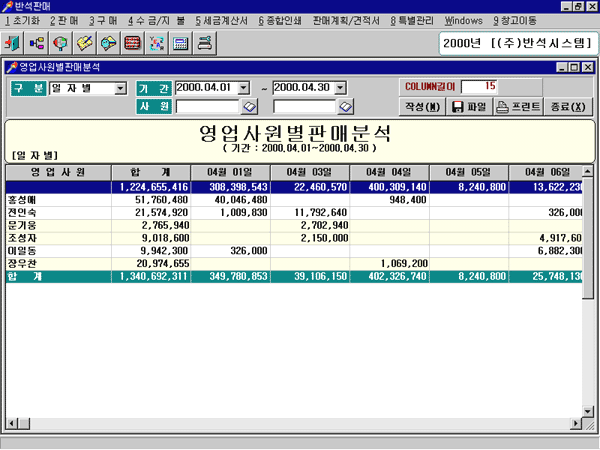This screenshot has height=450, width=600.
Task: Open the calculator toolbar icon
Action: (181, 43)
